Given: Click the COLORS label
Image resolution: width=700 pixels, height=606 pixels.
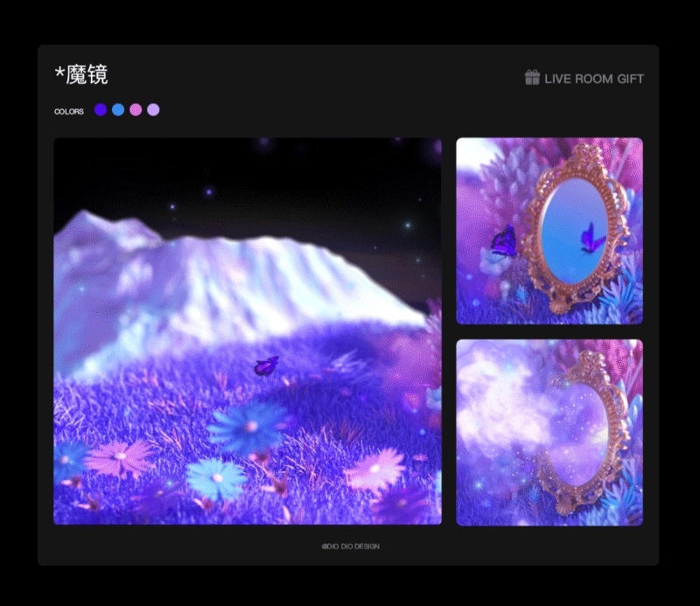Looking at the screenshot, I should pos(69,112).
